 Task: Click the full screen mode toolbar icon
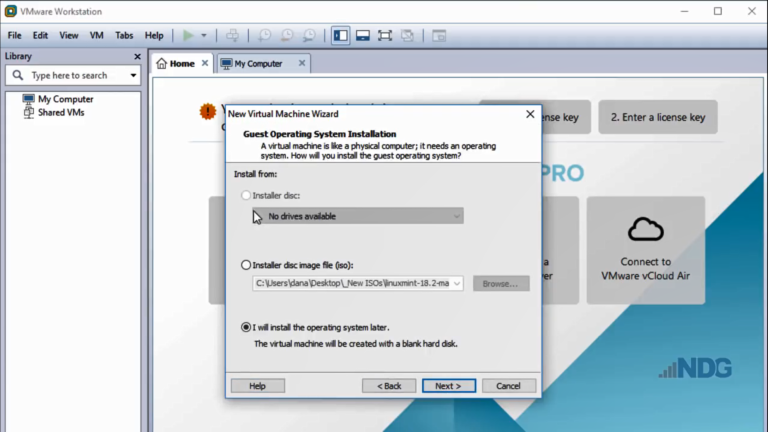click(385, 35)
